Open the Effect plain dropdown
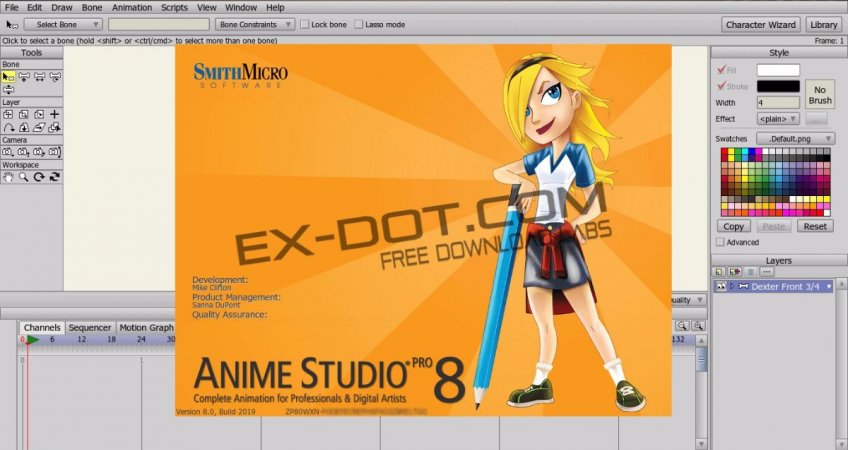The height and width of the screenshot is (450, 848). pyautogui.click(x=778, y=118)
